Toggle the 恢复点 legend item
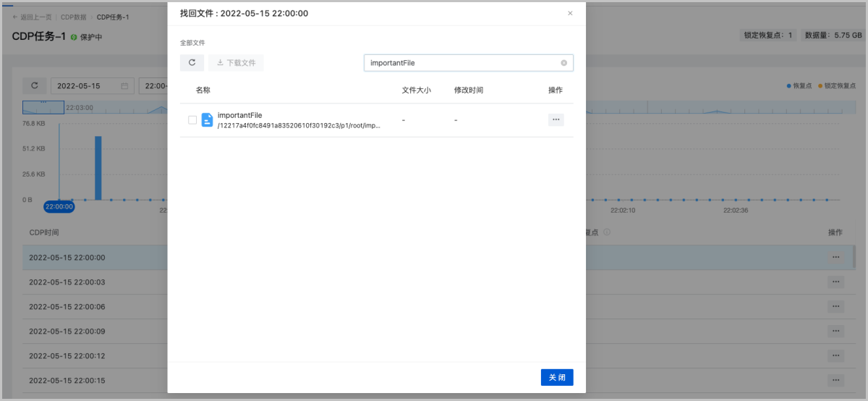The image size is (868, 401). pyautogui.click(x=799, y=85)
